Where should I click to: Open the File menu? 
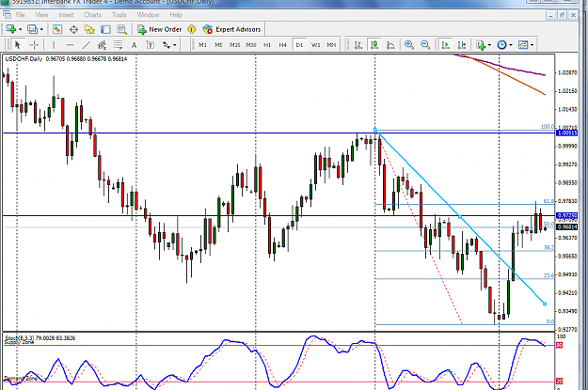pyautogui.click(x=21, y=15)
